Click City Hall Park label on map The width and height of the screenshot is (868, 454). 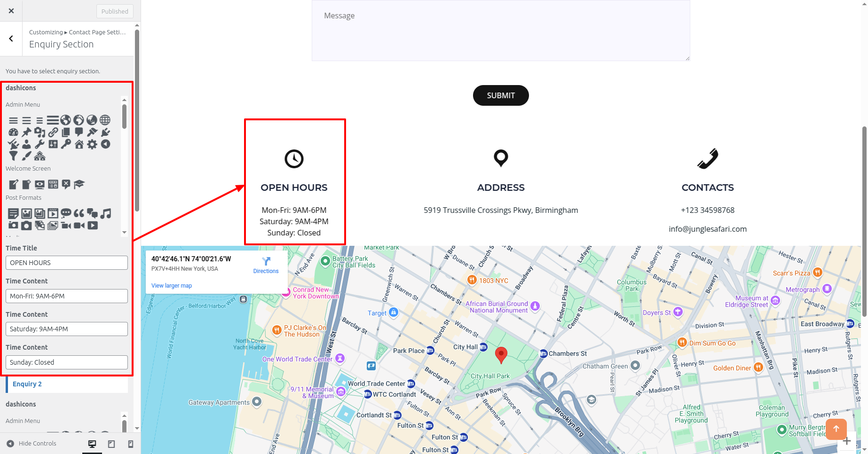click(x=490, y=376)
